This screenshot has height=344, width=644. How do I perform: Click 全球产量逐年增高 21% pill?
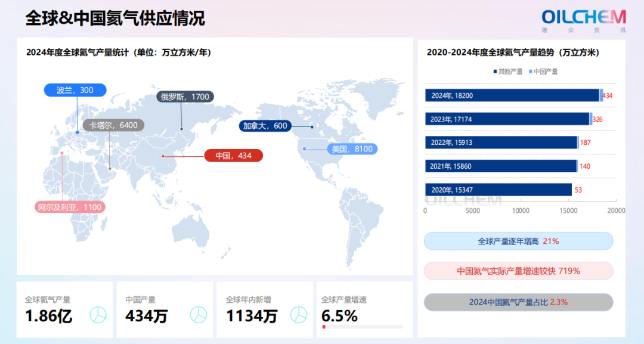(518, 241)
